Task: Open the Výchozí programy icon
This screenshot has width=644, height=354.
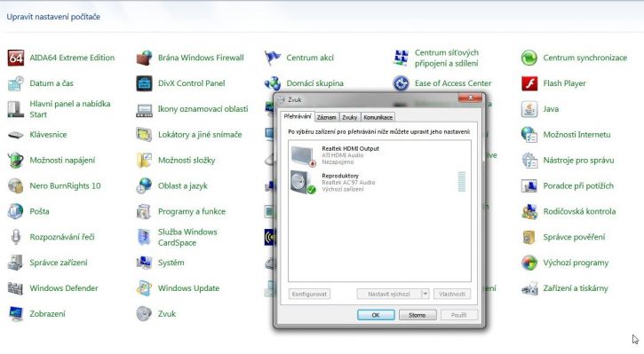Action: point(529,263)
